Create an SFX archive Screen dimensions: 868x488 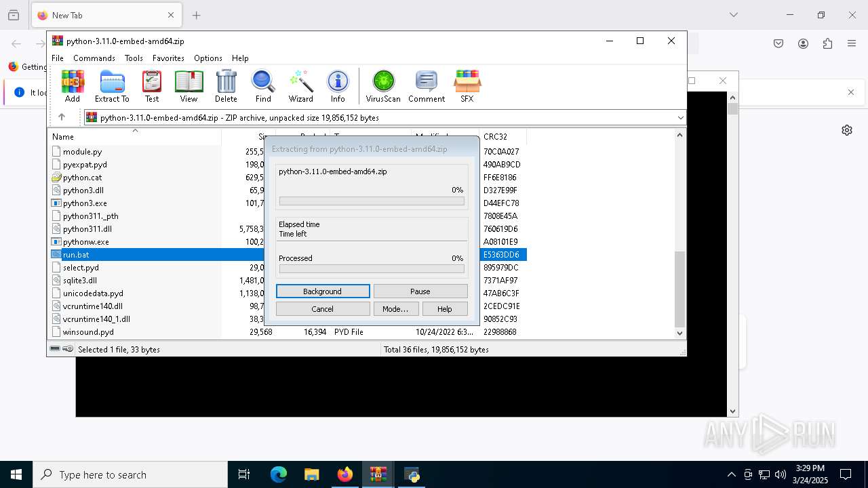[467, 86]
